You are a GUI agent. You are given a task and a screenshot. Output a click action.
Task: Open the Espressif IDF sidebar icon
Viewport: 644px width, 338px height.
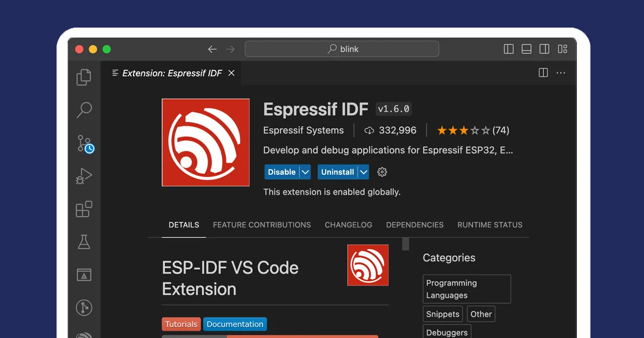84,335
